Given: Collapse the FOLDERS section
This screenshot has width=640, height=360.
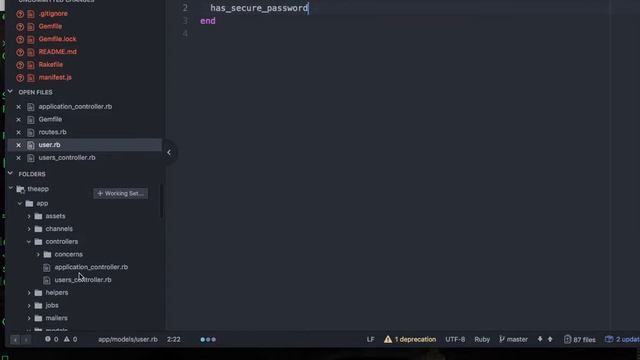Looking at the screenshot, I should pyautogui.click(x=10, y=173).
